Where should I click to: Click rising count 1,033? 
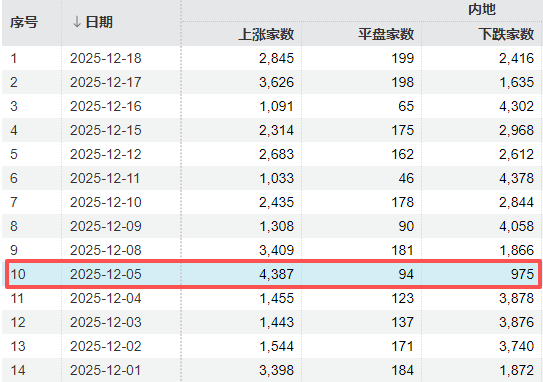[x=276, y=178]
